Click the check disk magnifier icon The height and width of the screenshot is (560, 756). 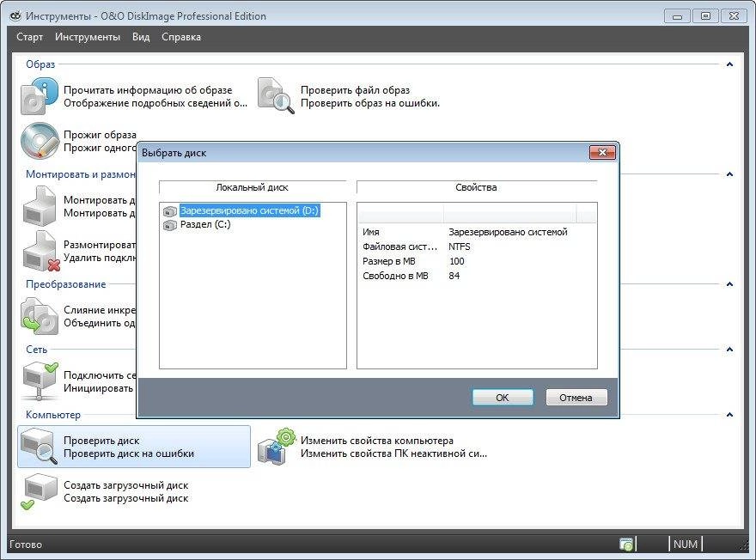[x=40, y=447]
